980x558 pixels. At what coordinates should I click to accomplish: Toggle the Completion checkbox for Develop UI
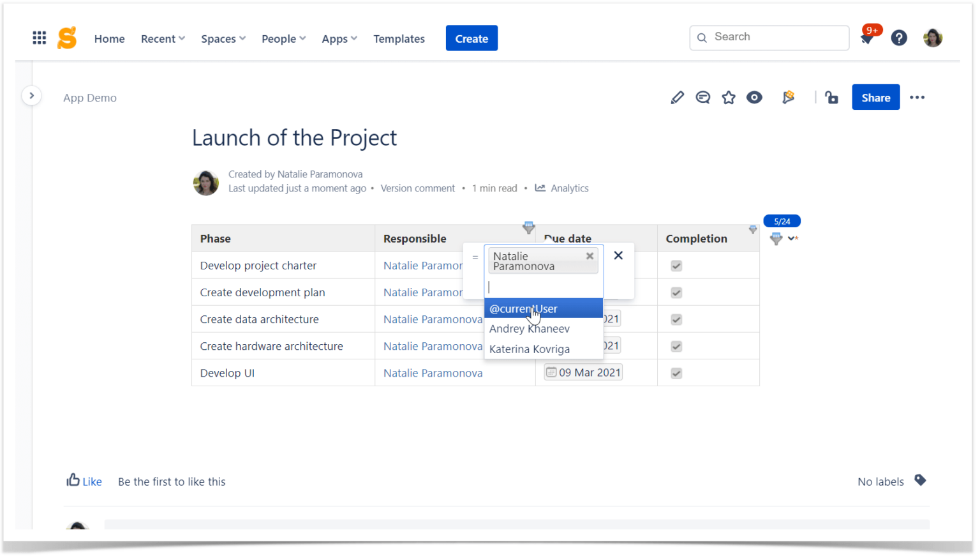676,373
